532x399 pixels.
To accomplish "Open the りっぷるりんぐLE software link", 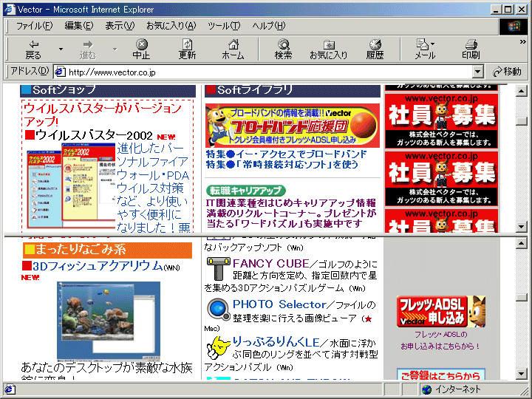I will click(276, 342).
